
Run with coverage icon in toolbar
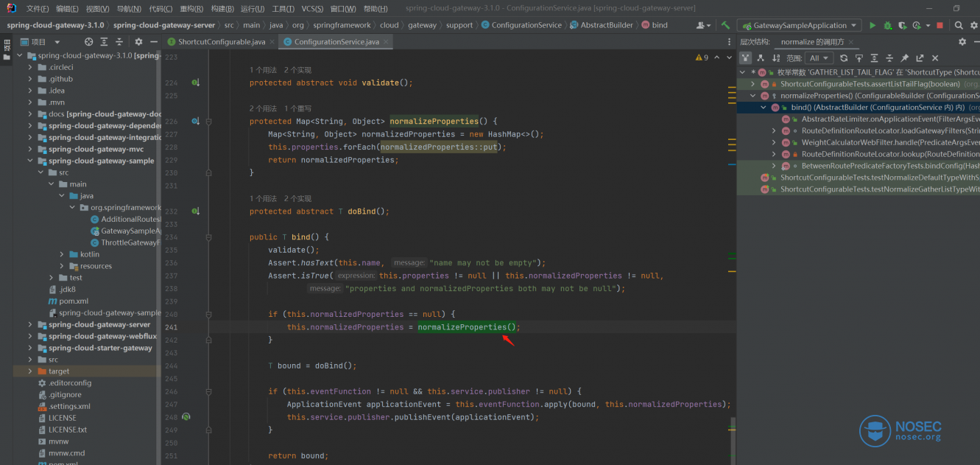[x=902, y=25]
